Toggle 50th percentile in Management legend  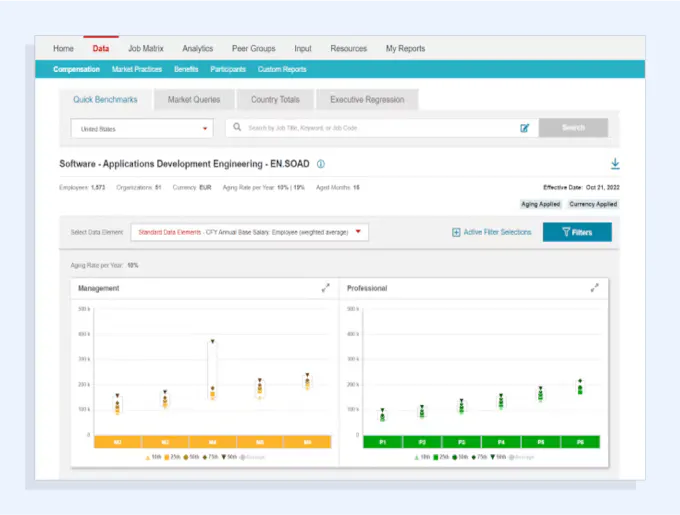point(191,457)
